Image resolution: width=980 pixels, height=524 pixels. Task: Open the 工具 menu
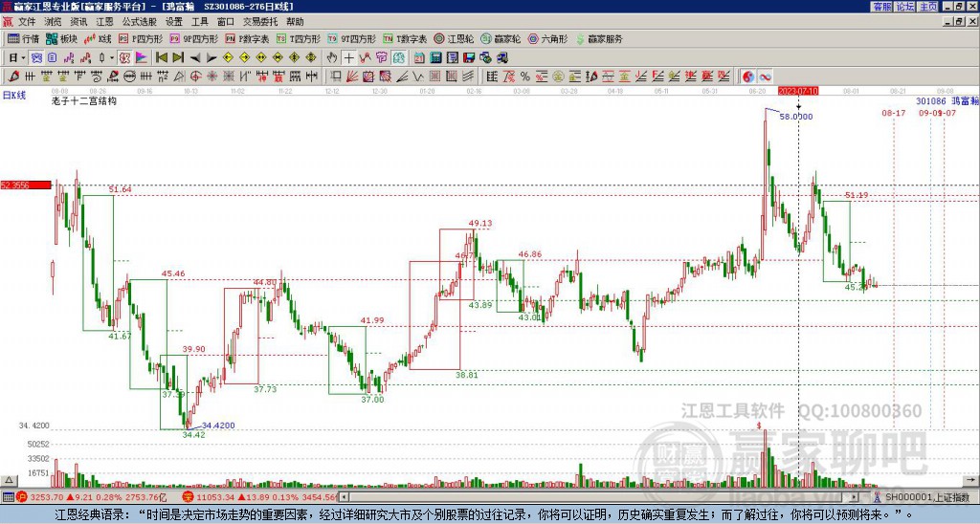point(199,22)
